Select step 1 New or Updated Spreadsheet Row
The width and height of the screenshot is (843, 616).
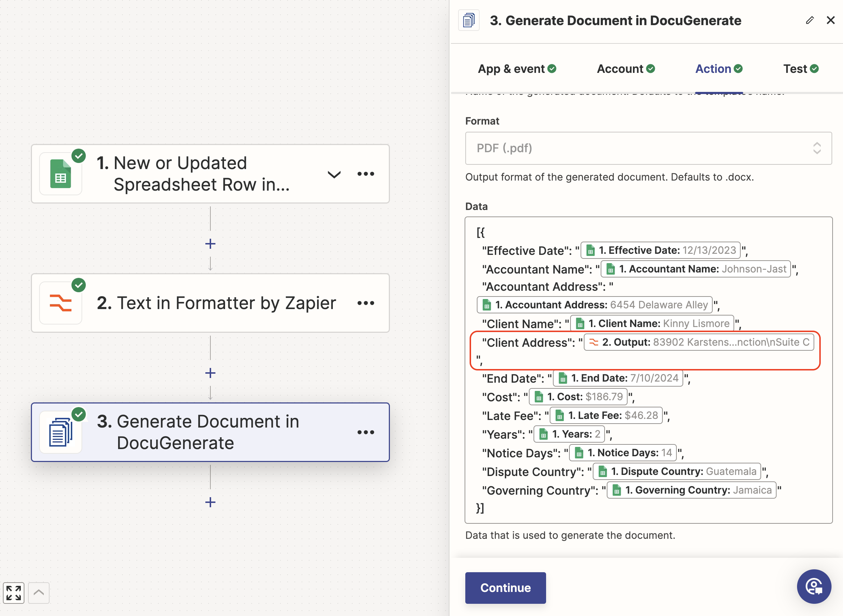(x=210, y=174)
